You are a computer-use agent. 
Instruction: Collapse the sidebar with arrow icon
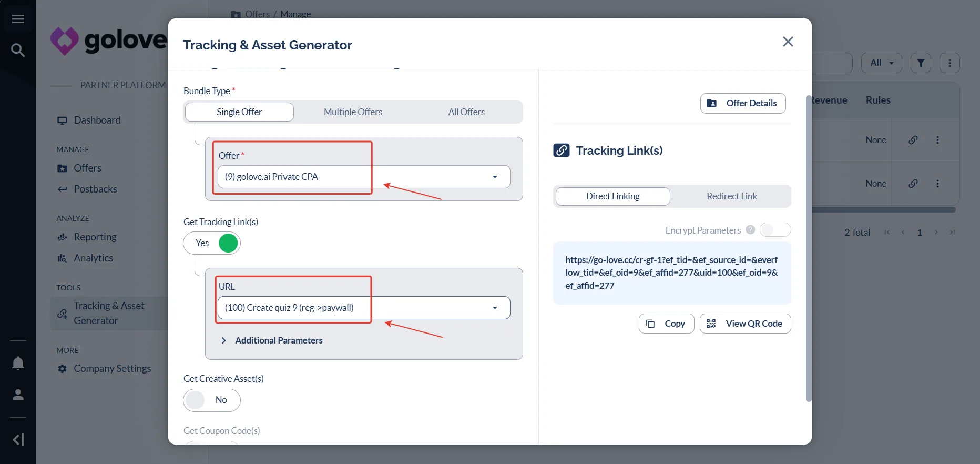18,439
